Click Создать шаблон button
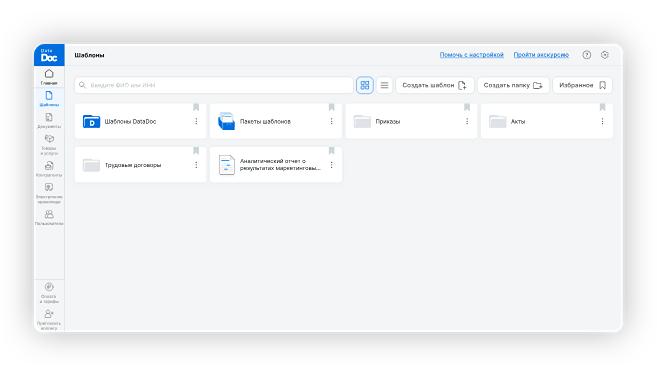The image size is (657, 383). point(435,85)
